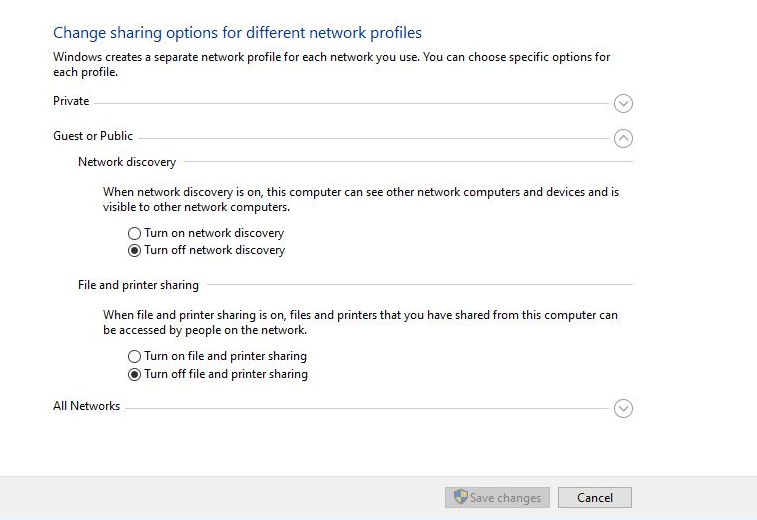Click the network discovery description paragraph
The height and width of the screenshot is (520, 757).
pos(361,199)
